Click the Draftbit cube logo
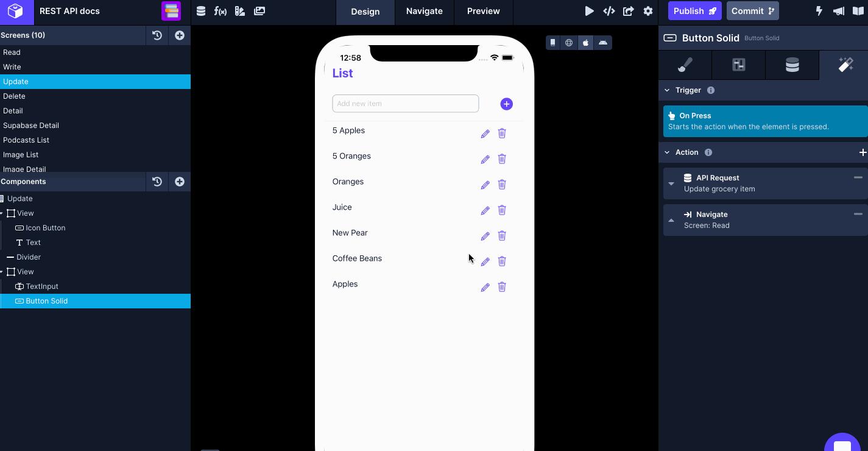Image resolution: width=868 pixels, height=451 pixels. tap(16, 11)
